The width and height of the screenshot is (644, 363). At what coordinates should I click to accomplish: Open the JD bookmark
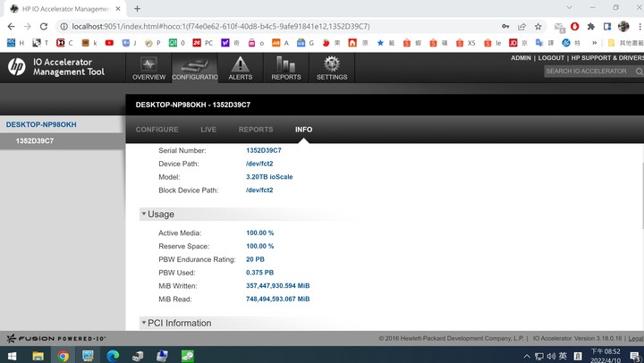click(x=518, y=43)
